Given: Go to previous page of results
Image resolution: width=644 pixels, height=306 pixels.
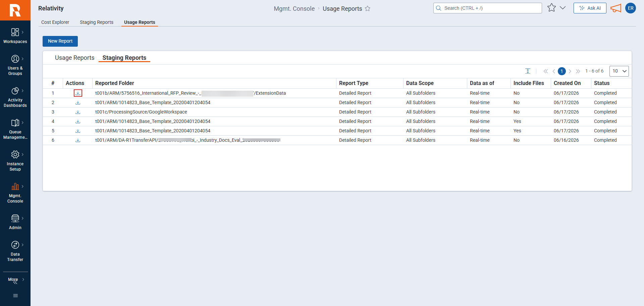Looking at the screenshot, I should (x=554, y=71).
